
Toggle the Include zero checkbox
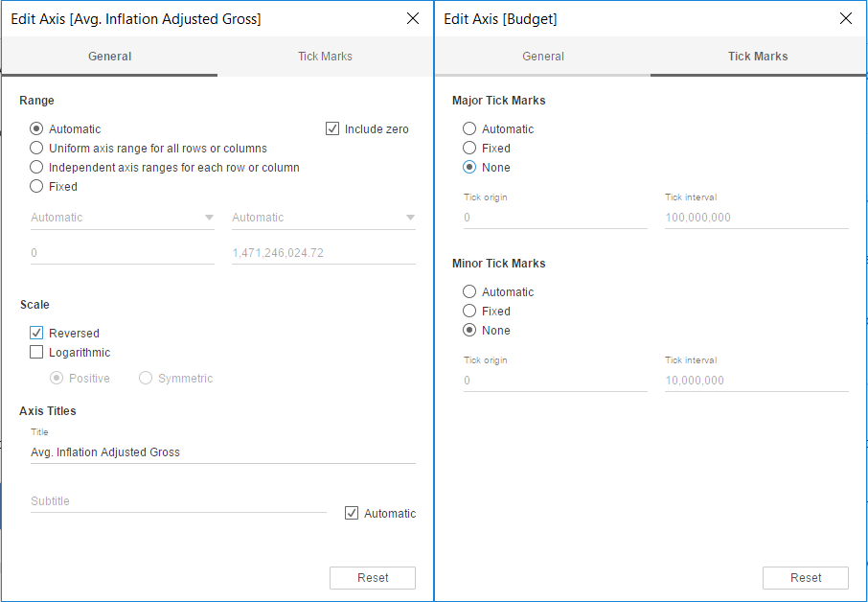click(x=332, y=129)
